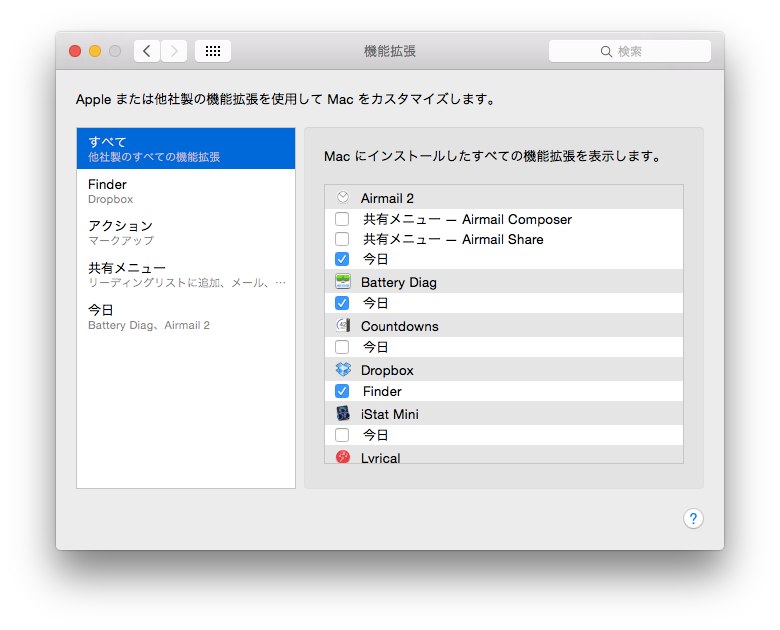The height and width of the screenshot is (630, 780).
Task: Show all preferences via grid icon
Action: [213, 51]
